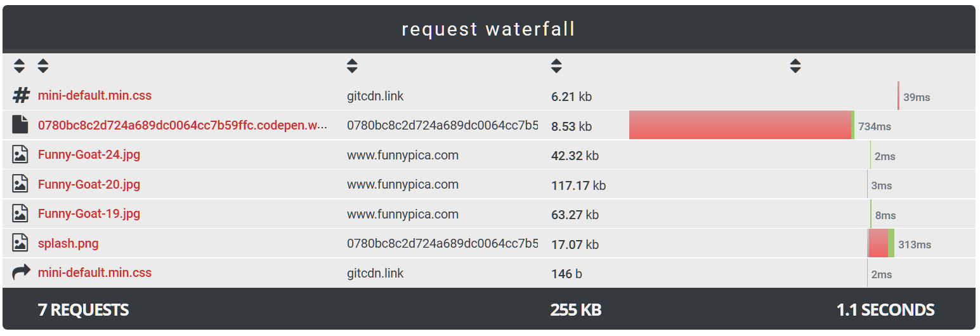Click the gitcdn.link domain in first row
Screen dimensions: 980x336
click(x=375, y=96)
